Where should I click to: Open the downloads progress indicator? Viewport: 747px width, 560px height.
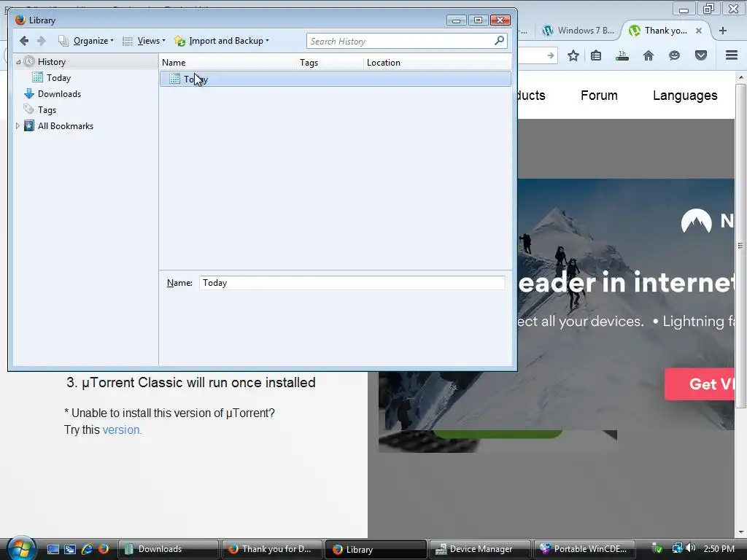[622, 55]
